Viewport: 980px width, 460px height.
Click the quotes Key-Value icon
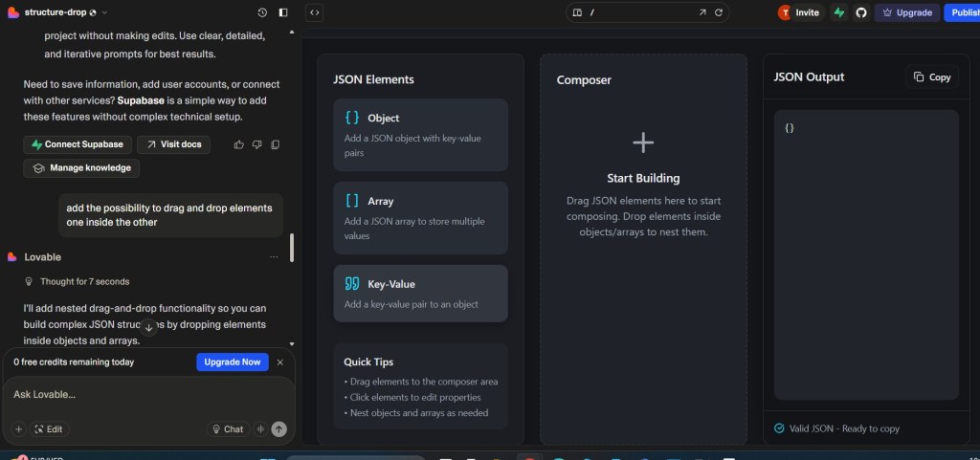(x=352, y=284)
